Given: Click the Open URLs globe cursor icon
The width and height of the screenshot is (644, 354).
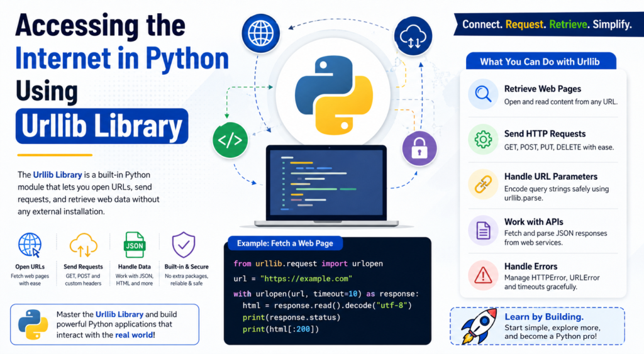Looking at the screenshot, I should [30, 245].
